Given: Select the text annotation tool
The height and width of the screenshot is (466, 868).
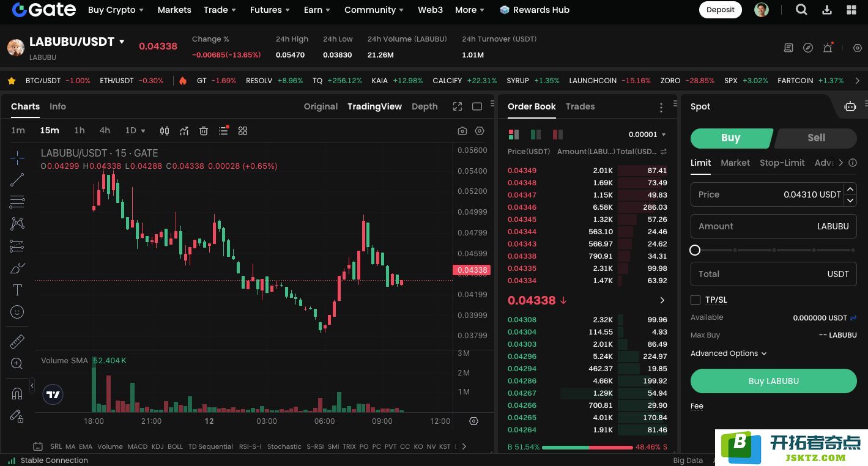Looking at the screenshot, I should tap(17, 290).
